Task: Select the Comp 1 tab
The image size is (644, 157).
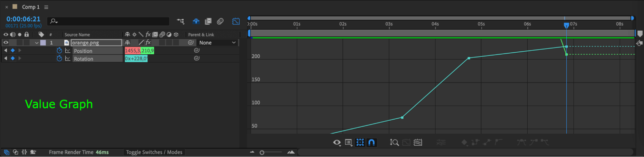Action: point(31,7)
